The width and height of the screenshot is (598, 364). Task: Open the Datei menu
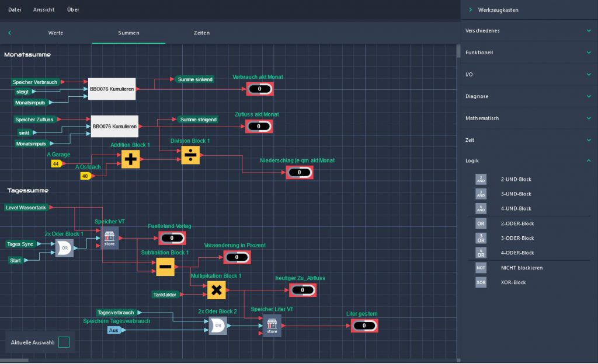[x=14, y=9]
